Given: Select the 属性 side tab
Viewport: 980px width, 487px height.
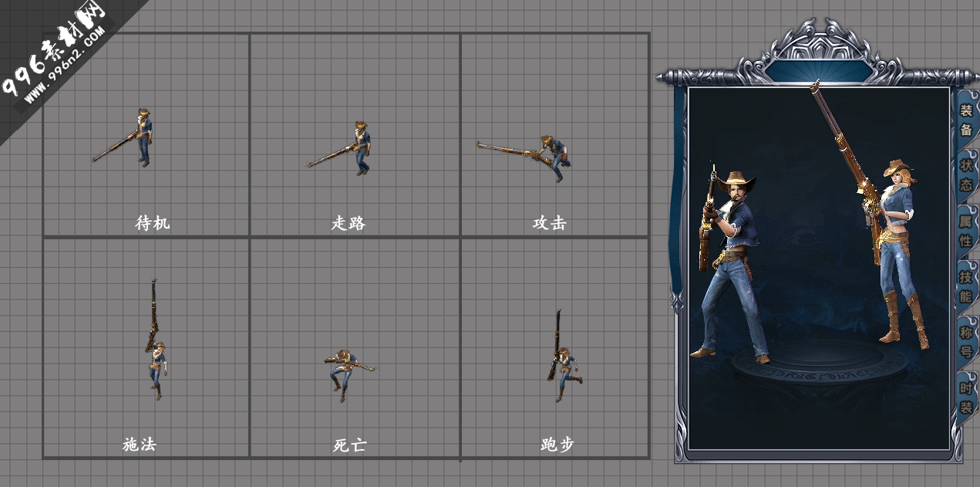Looking at the screenshot, I should (966, 231).
